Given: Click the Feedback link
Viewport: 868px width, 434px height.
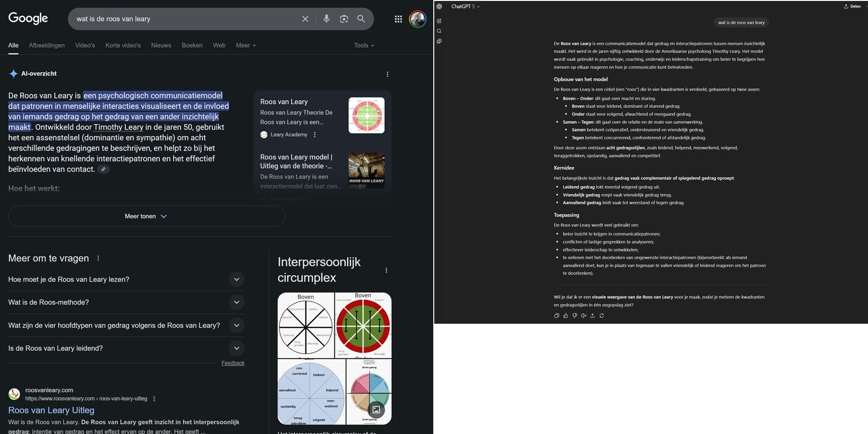Looking at the screenshot, I should (x=233, y=363).
